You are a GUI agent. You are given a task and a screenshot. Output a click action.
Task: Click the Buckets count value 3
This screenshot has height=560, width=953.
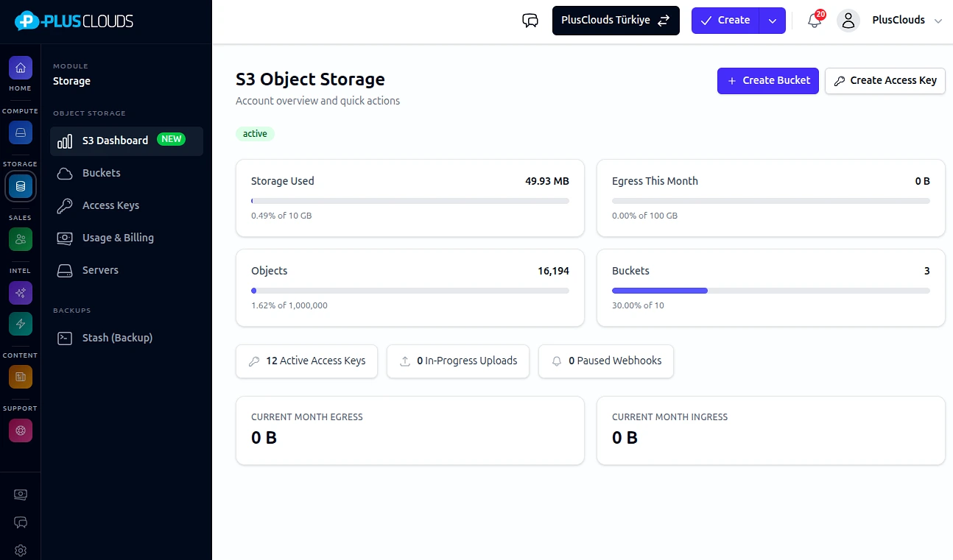(927, 271)
